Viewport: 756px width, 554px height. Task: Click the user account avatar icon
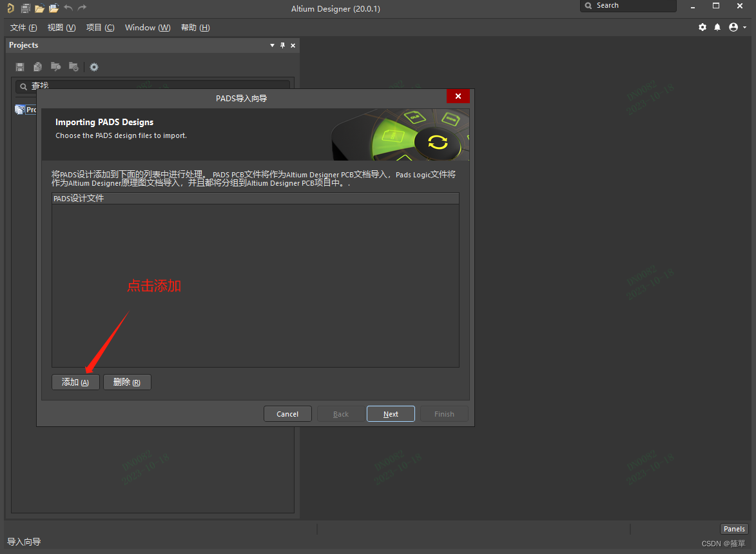733,27
